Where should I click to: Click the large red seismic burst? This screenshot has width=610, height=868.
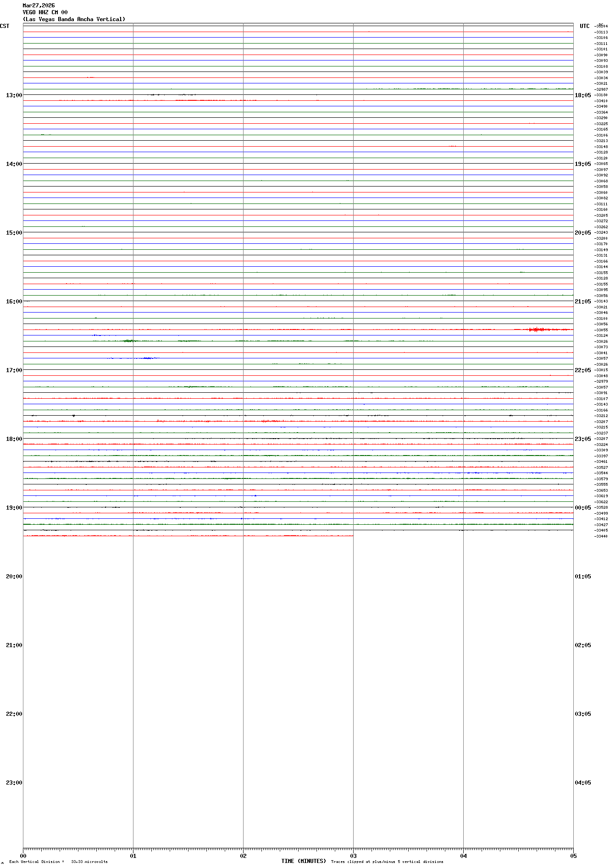click(537, 330)
